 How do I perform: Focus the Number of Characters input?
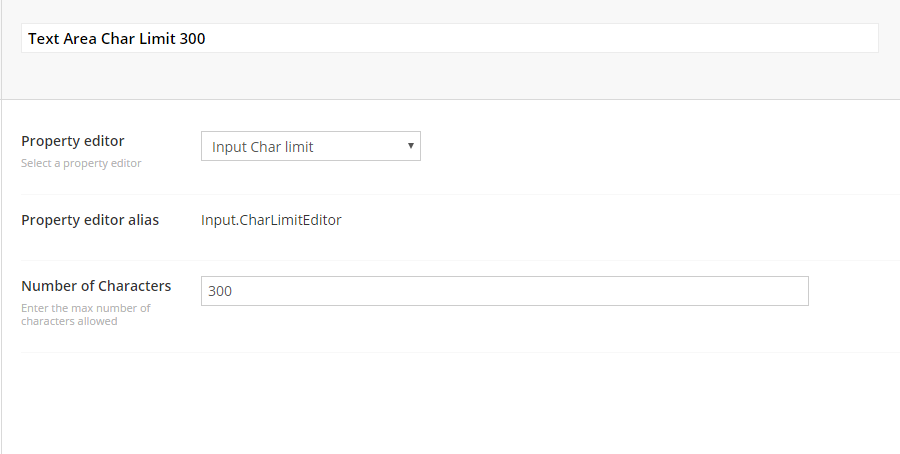tap(504, 291)
